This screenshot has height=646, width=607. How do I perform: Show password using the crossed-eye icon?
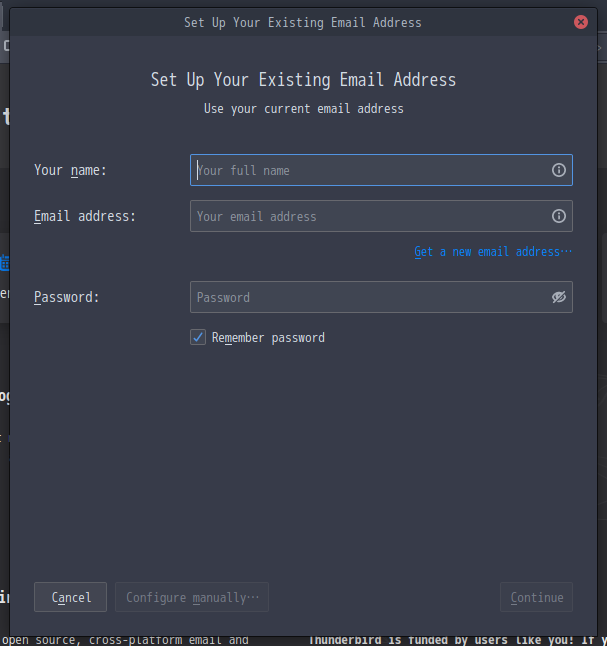[x=558, y=297]
